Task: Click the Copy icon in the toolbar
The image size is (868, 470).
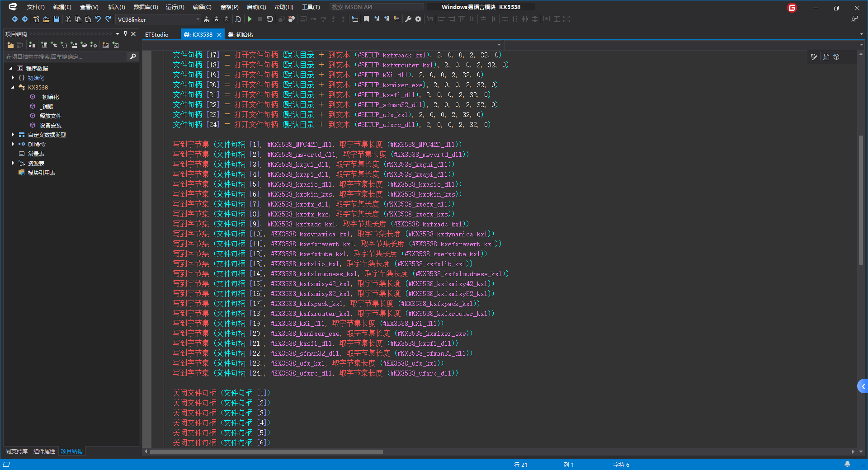Action: pos(78,19)
